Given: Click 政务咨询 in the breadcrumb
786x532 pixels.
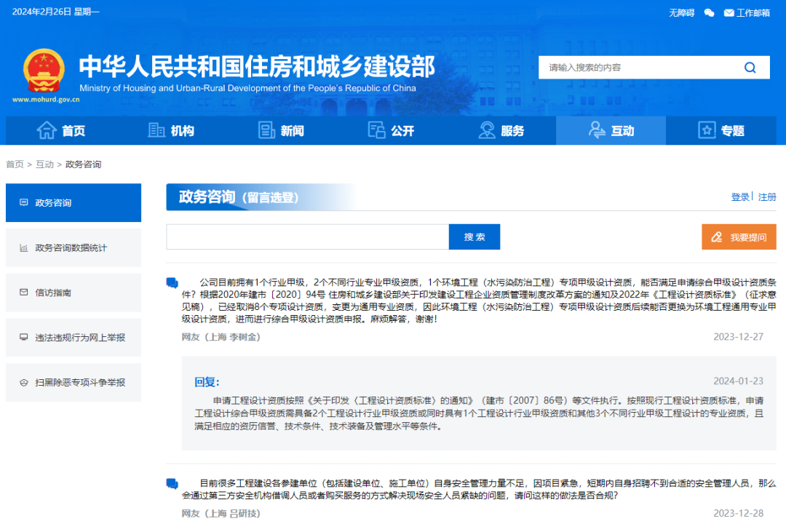Looking at the screenshot, I should 83,164.
